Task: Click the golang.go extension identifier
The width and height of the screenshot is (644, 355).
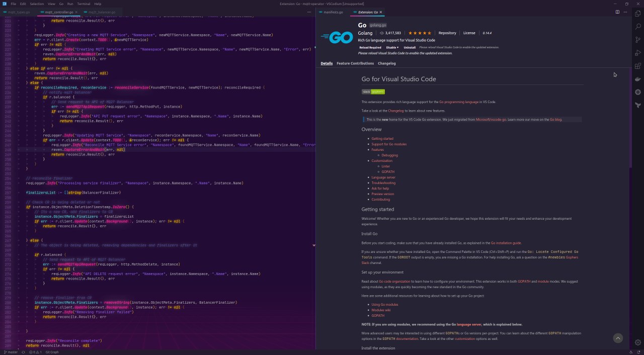Action: pyautogui.click(x=378, y=25)
